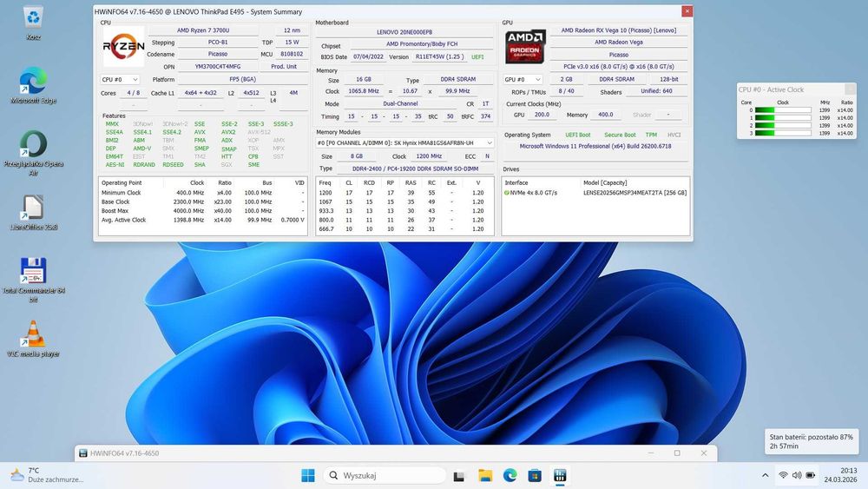Open the clock and date 20:13
The width and height of the screenshot is (868, 489).
pyautogui.click(x=840, y=475)
